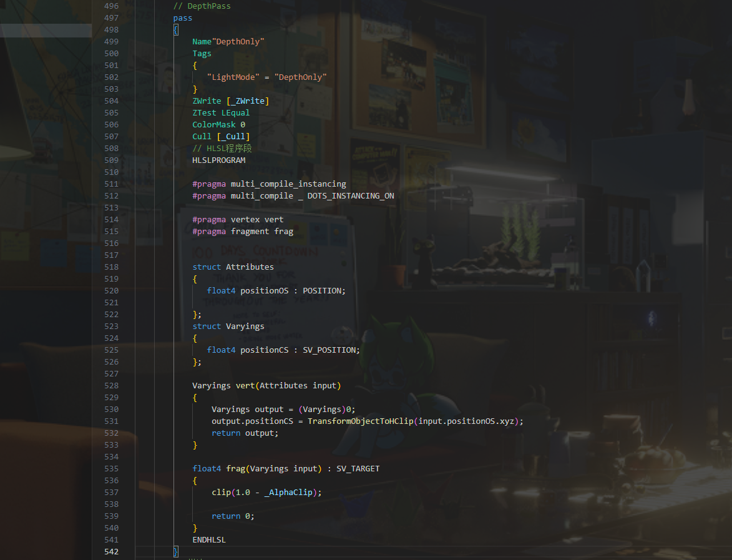Click the [_ZWrite] property reference

[248, 101]
